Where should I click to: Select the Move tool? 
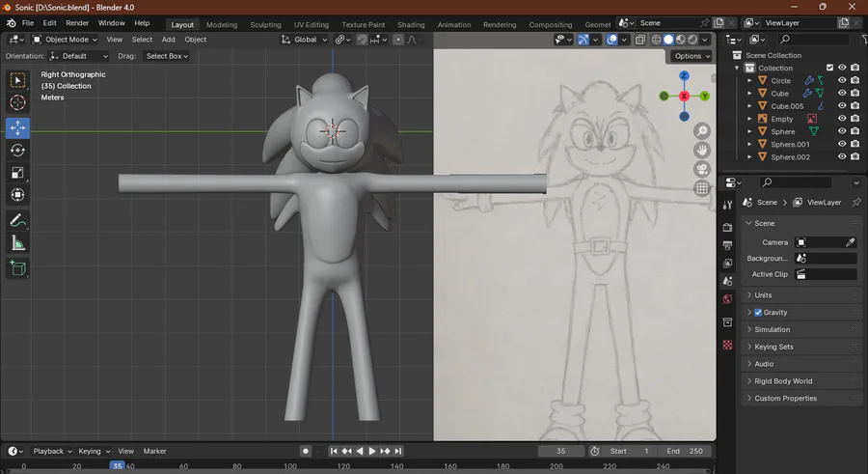[x=17, y=127]
